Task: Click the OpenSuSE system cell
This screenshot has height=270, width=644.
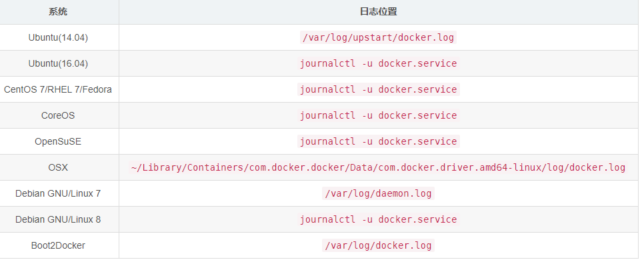Action: coord(58,141)
